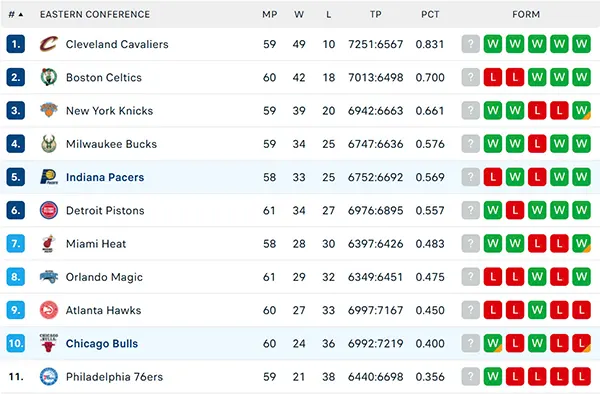Click the Atlanta Hawks logo
Viewport: 600px width, 394px height.
point(49,310)
